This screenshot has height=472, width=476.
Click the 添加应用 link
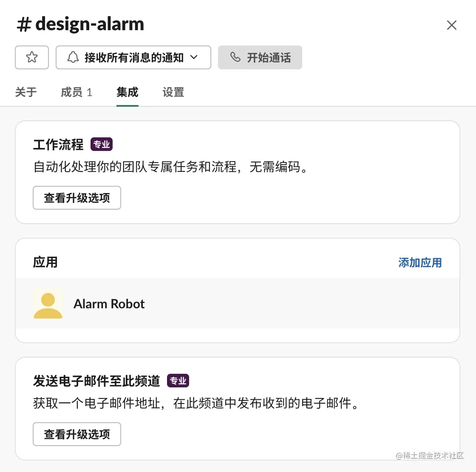420,263
